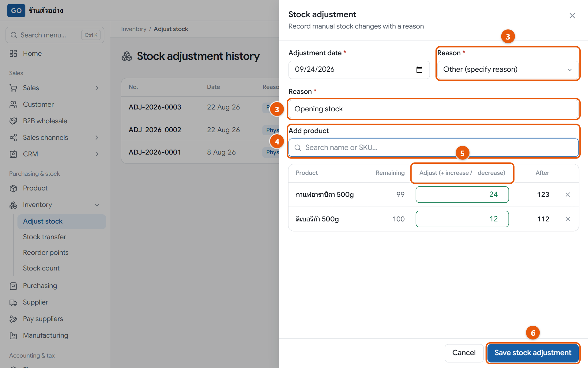This screenshot has height=368, width=588.
Task: Select Adjust stock submenu item
Action: (62, 221)
